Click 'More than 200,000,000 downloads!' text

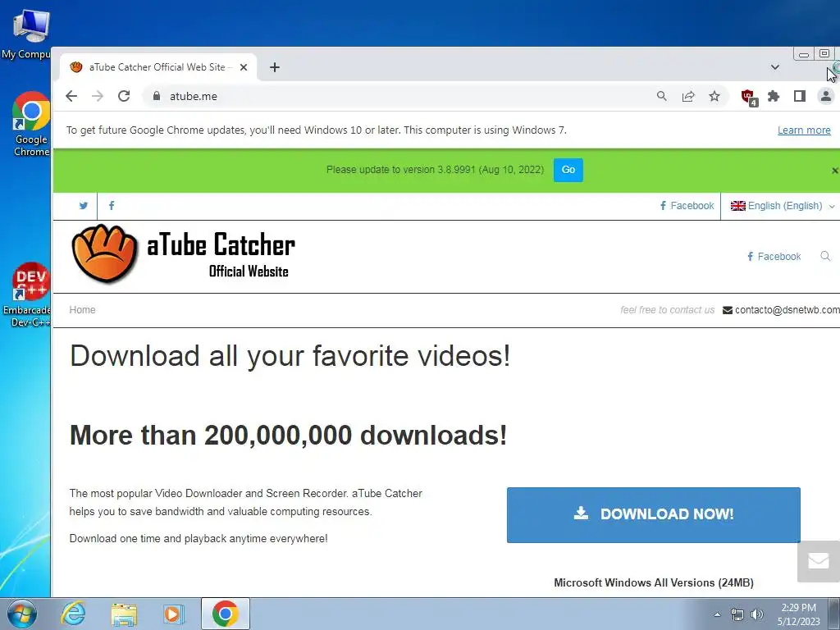click(288, 435)
